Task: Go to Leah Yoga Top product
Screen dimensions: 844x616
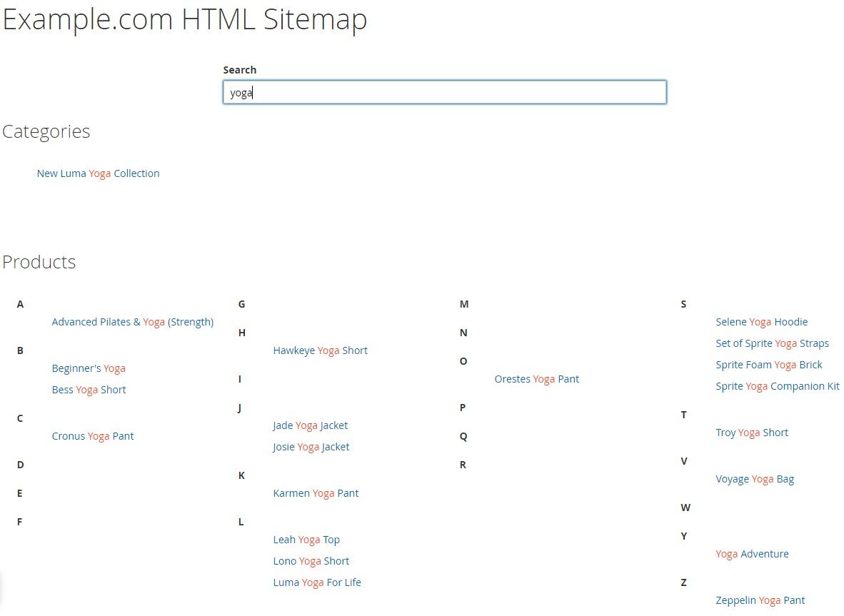Action: tap(306, 539)
